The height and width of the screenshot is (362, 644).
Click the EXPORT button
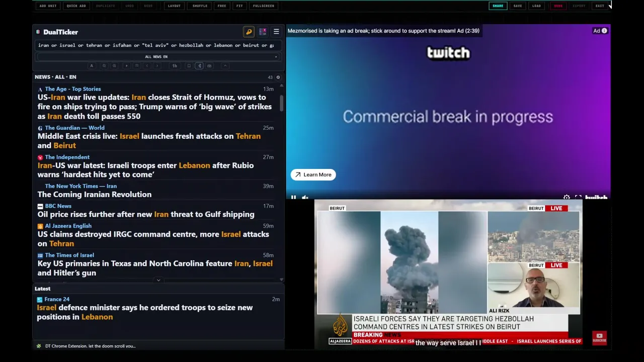(x=579, y=6)
